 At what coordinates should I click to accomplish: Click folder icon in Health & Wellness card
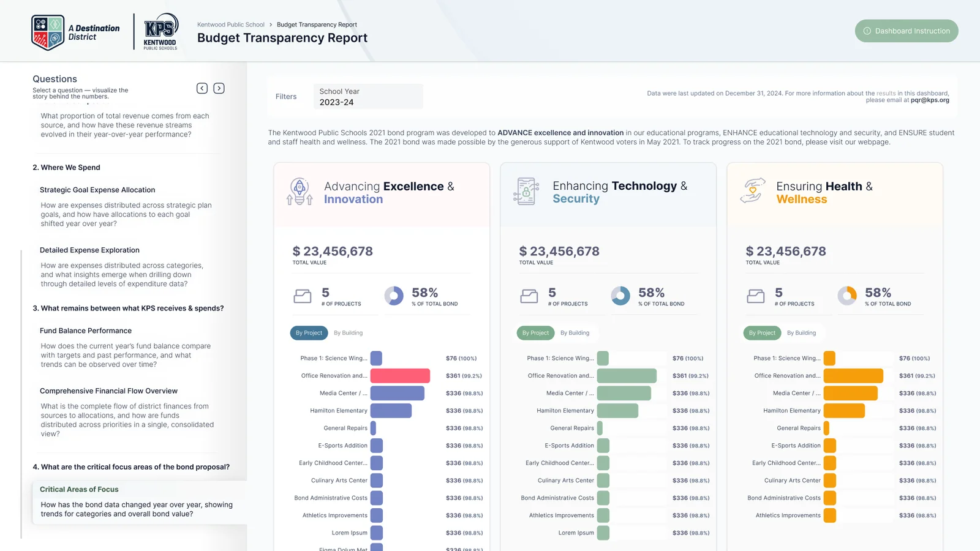[x=756, y=296]
